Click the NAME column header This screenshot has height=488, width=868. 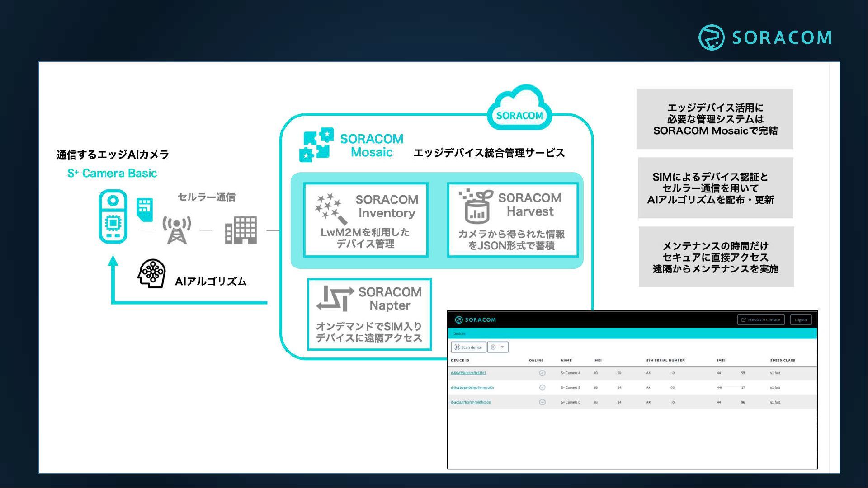566,361
